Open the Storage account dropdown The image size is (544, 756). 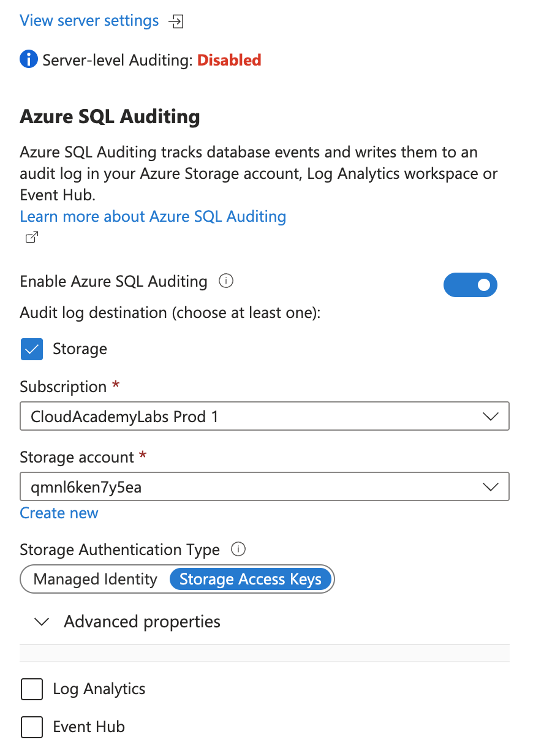tap(265, 487)
